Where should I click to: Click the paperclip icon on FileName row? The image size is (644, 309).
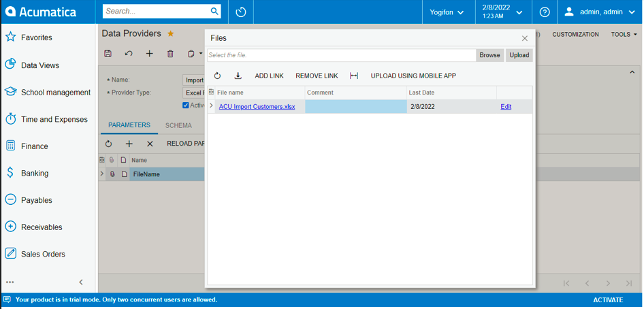pos(112,174)
